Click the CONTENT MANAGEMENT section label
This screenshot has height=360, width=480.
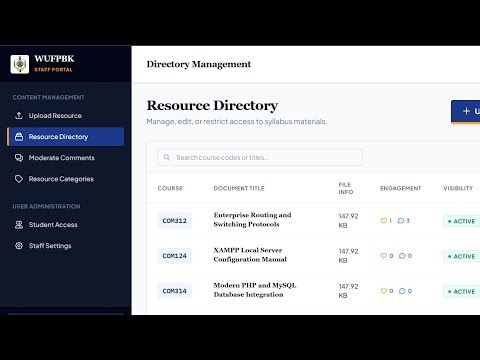coord(48,97)
